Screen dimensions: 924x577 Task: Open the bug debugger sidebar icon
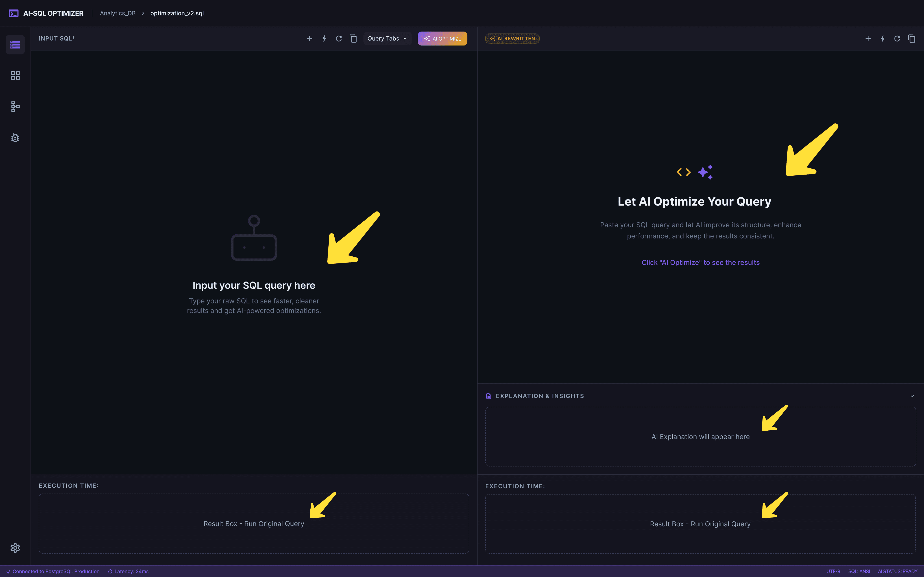[x=15, y=138]
